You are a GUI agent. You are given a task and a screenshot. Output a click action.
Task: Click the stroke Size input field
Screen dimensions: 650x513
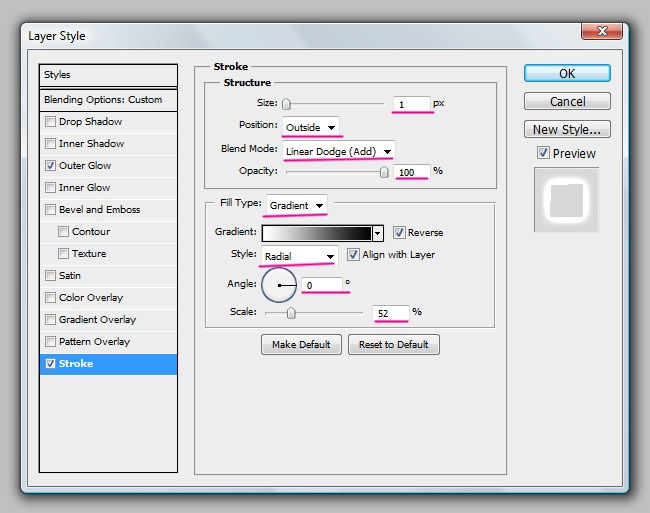(411, 104)
